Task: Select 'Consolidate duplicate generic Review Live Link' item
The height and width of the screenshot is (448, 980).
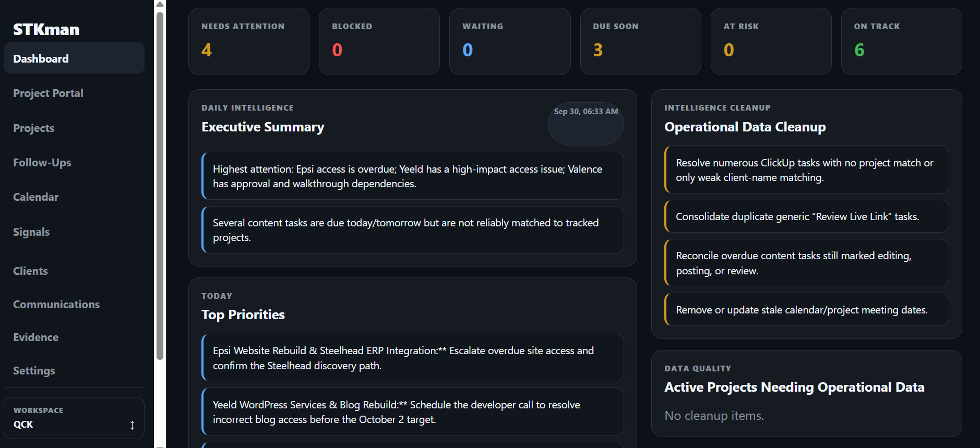Action: pyautogui.click(x=807, y=216)
